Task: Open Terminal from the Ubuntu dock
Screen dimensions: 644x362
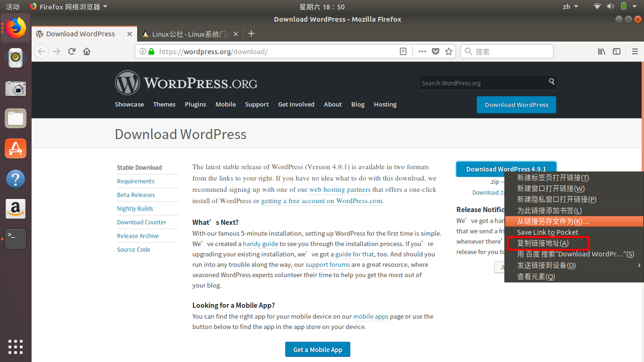Action: pyautogui.click(x=16, y=239)
